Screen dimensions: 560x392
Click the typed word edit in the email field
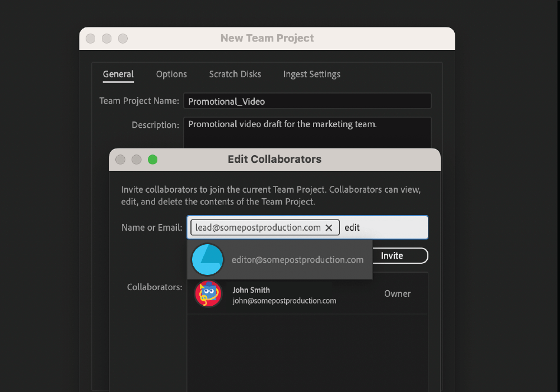(x=352, y=227)
